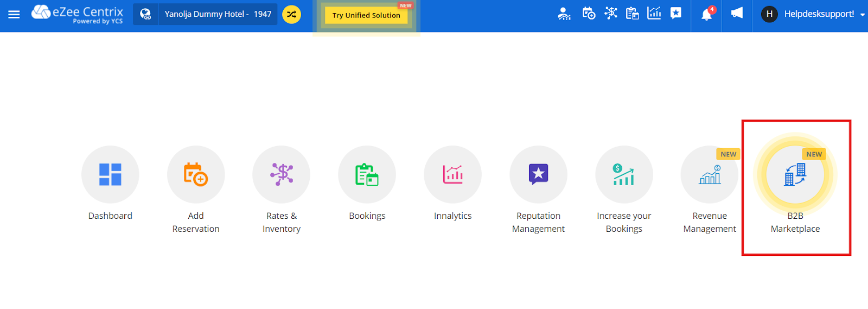Open the Innalytics tile
Image resolution: width=868 pixels, height=309 pixels.
click(453, 174)
